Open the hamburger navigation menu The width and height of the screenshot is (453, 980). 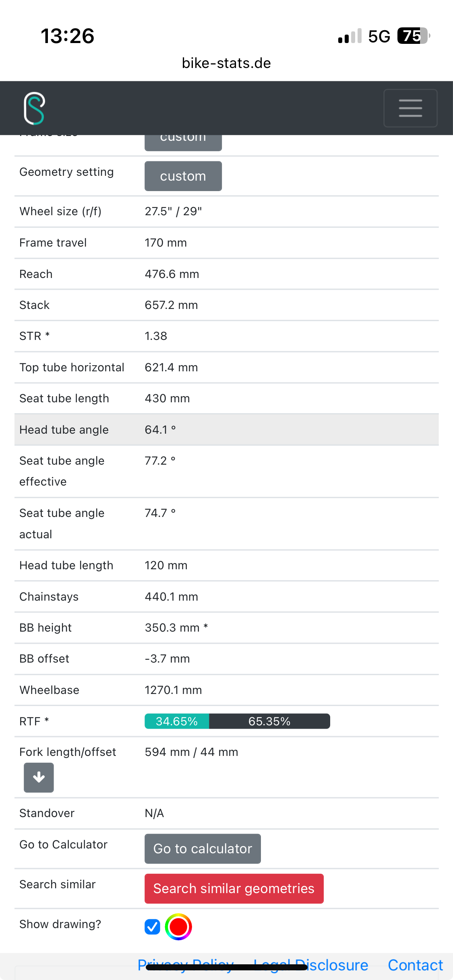click(x=410, y=108)
